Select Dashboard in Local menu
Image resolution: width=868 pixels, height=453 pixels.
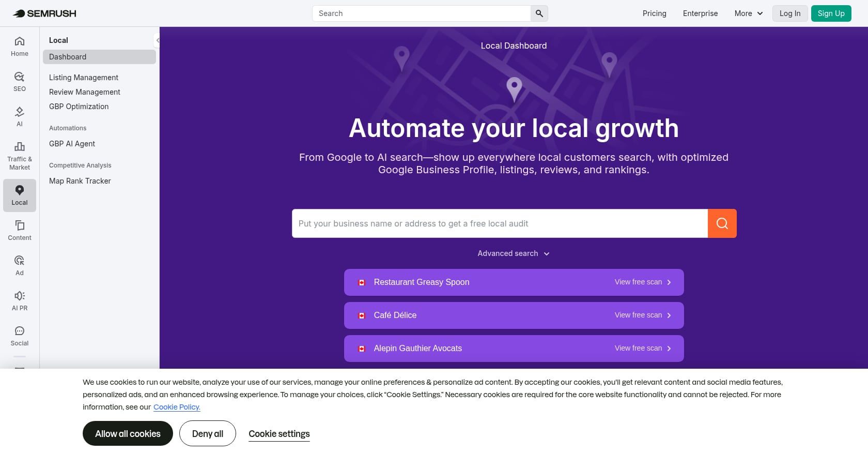99,57
